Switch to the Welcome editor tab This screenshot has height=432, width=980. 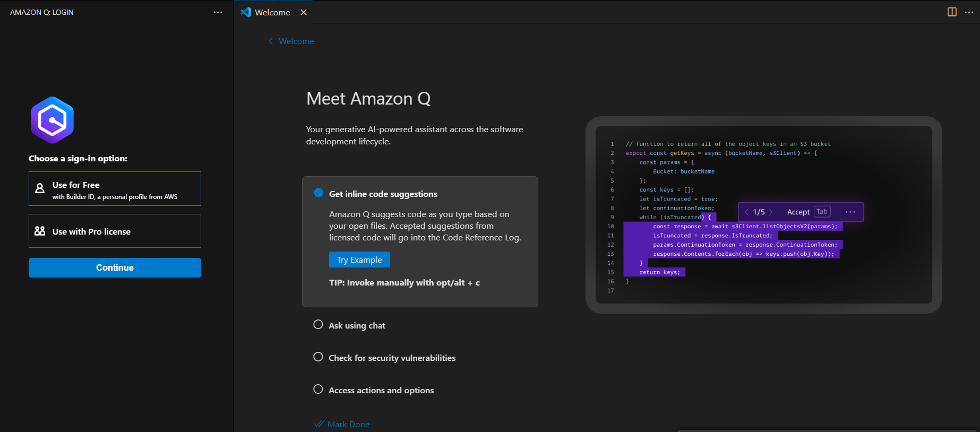click(272, 12)
